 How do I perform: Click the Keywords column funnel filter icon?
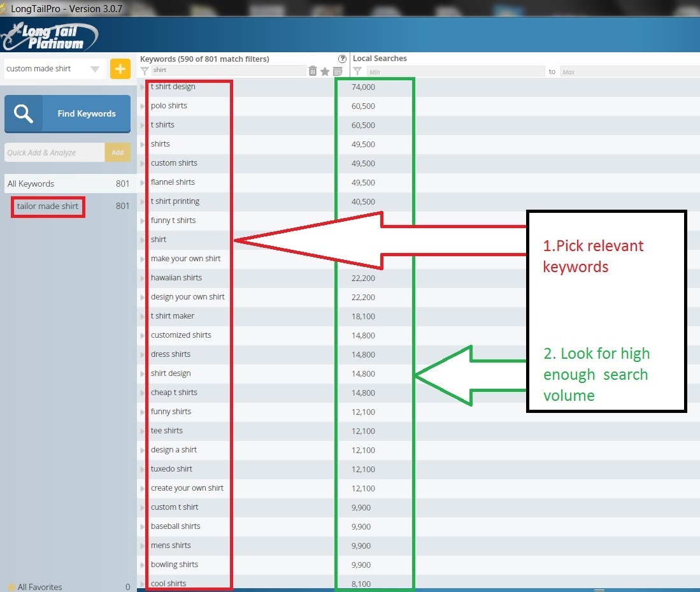click(144, 71)
